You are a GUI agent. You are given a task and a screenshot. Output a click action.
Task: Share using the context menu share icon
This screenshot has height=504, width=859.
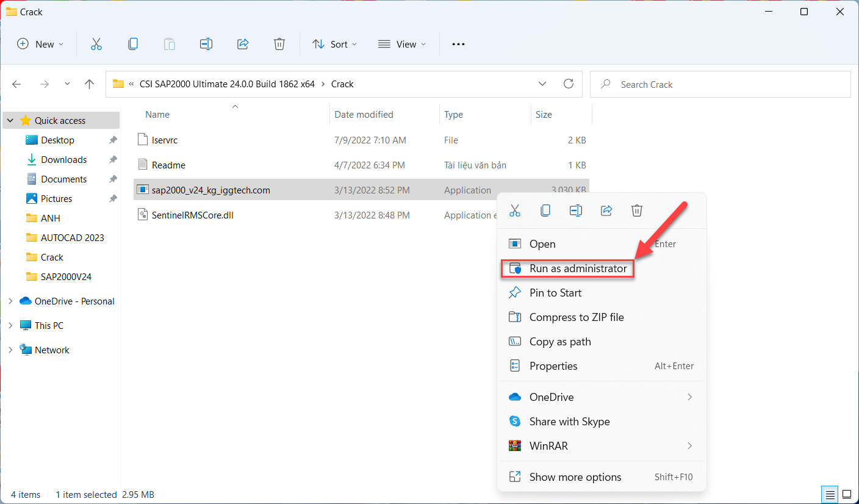click(606, 211)
